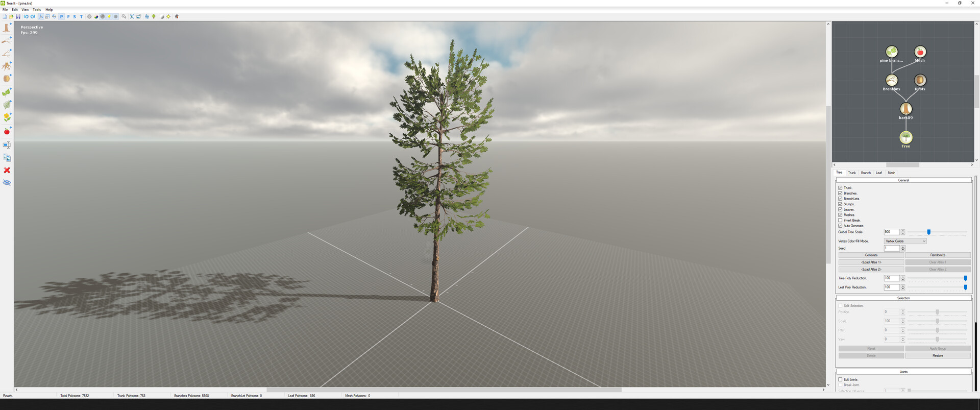
Task: Switch to the Branch tab
Action: coord(866,173)
